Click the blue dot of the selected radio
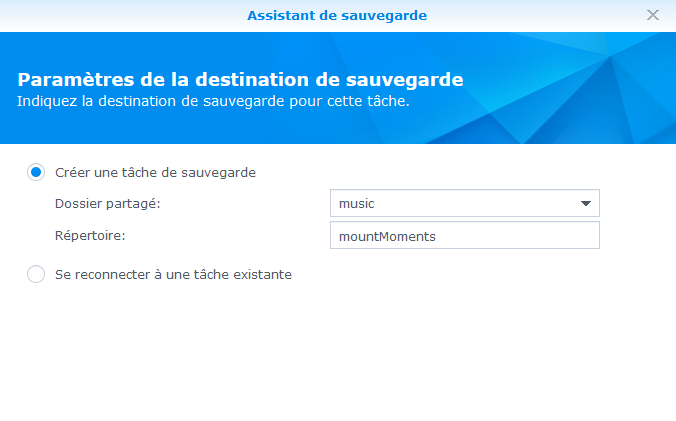Viewport: 676px width, 421px height. [x=37, y=172]
